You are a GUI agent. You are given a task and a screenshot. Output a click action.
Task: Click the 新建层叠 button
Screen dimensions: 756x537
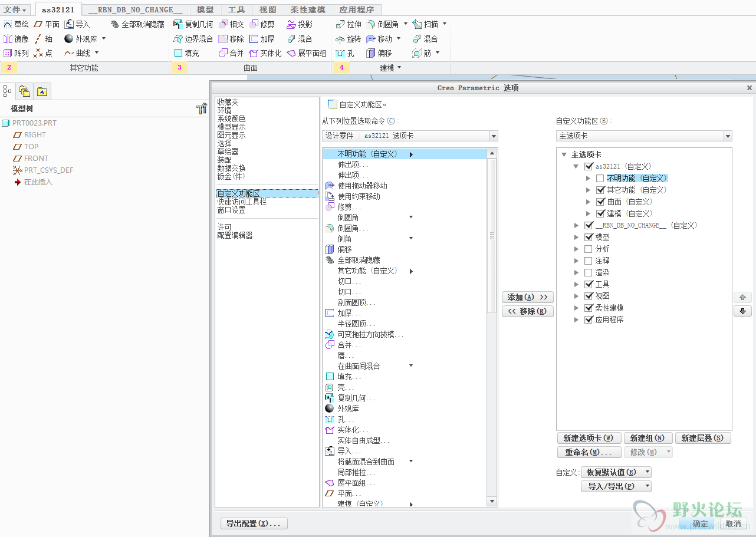tap(703, 438)
